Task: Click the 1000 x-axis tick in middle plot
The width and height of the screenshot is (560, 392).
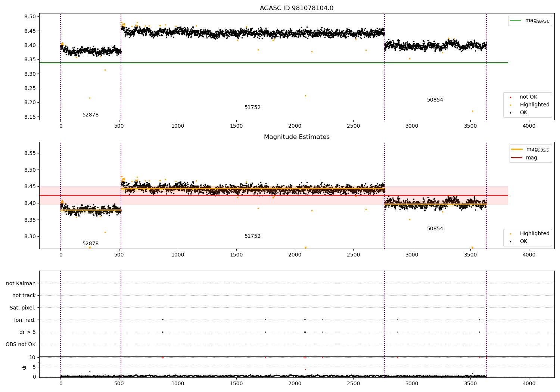Action: (x=178, y=255)
